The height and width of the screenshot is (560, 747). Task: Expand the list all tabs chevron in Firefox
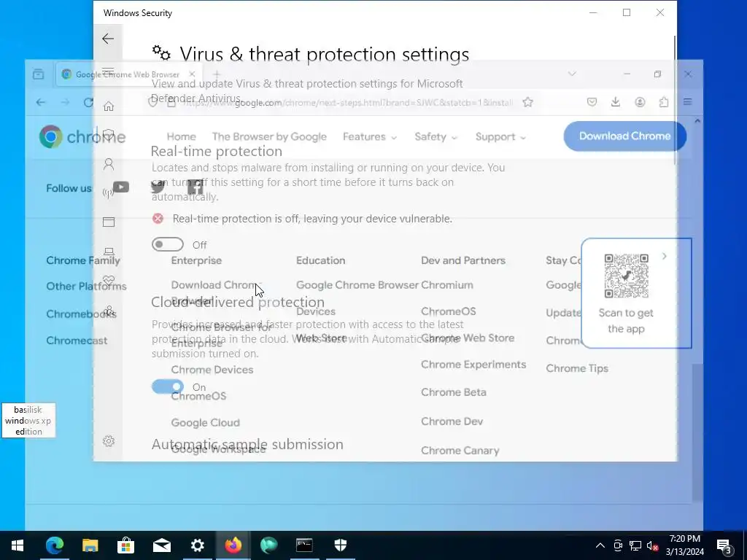(572, 74)
